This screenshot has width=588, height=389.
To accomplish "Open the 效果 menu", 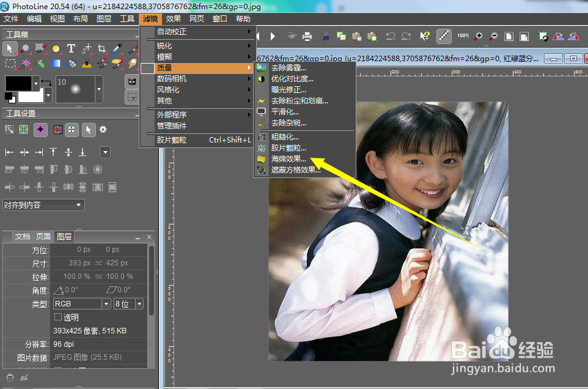I will click(x=172, y=18).
